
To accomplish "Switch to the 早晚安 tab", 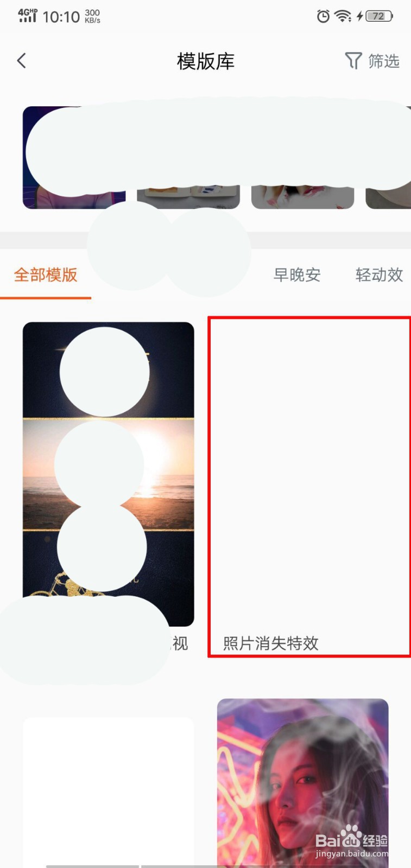I will pos(297,275).
